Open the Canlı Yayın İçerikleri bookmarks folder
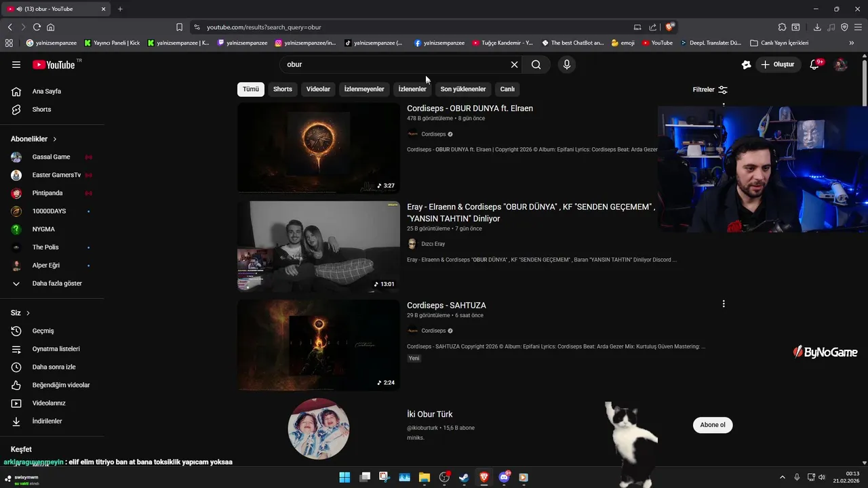The width and height of the screenshot is (868, 488). click(779, 43)
